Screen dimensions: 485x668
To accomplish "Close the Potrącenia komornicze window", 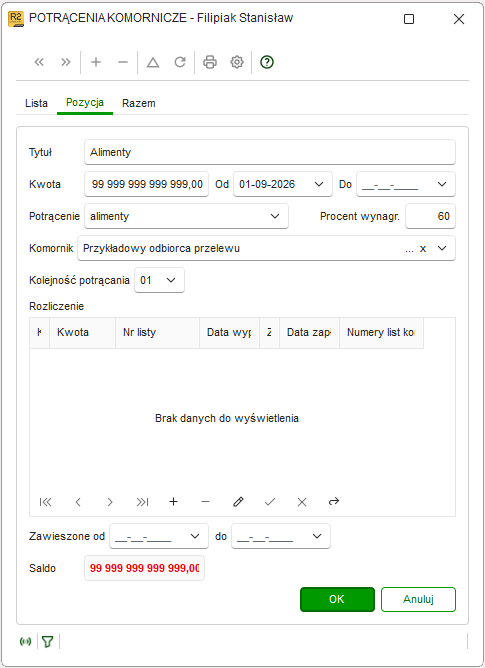I will tap(459, 19).
